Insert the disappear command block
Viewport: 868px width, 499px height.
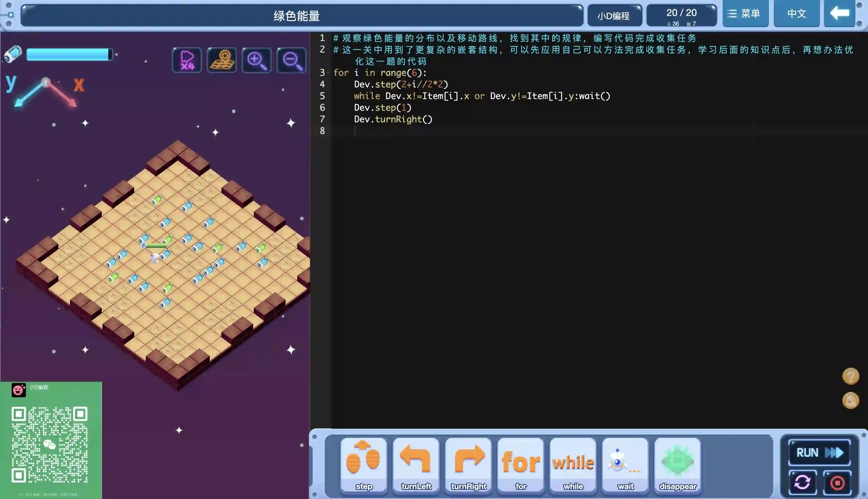pos(678,464)
